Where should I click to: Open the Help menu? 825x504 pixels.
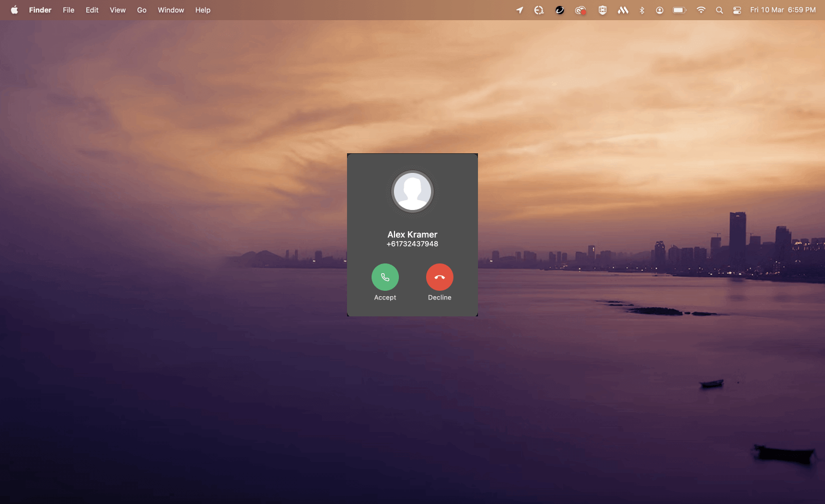click(202, 10)
